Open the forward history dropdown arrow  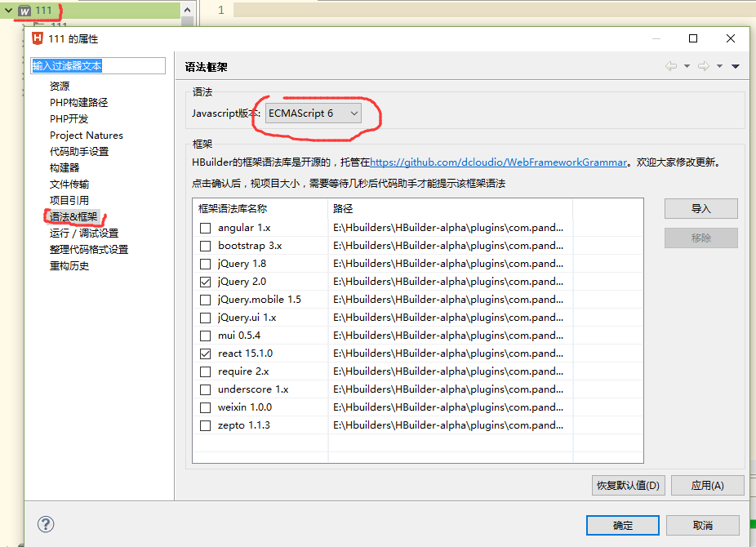click(719, 66)
